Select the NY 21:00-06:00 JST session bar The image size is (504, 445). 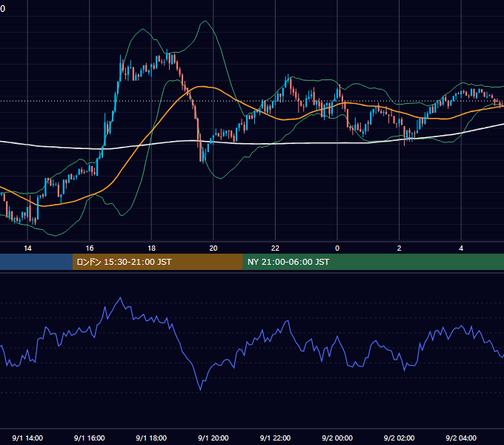(x=373, y=262)
